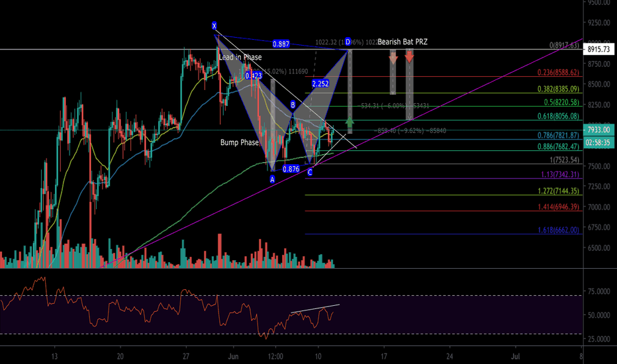Viewport: 617px width, 364px height.
Task: Click the 8915.73 horizontal line price tag
Action: (598, 49)
